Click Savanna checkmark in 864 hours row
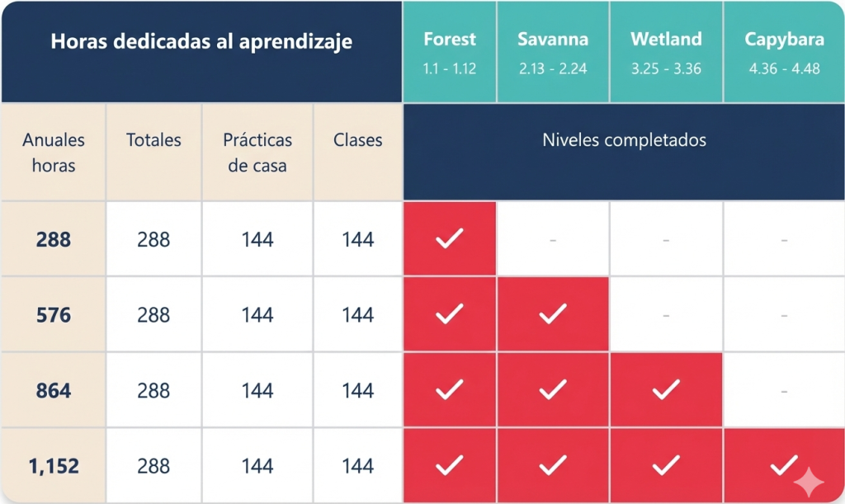This screenshot has height=504, width=845. pyautogui.click(x=553, y=389)
